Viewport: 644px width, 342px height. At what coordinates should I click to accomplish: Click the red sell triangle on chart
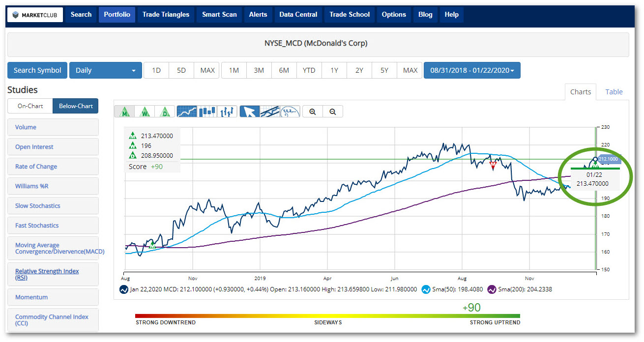[493, 166]
